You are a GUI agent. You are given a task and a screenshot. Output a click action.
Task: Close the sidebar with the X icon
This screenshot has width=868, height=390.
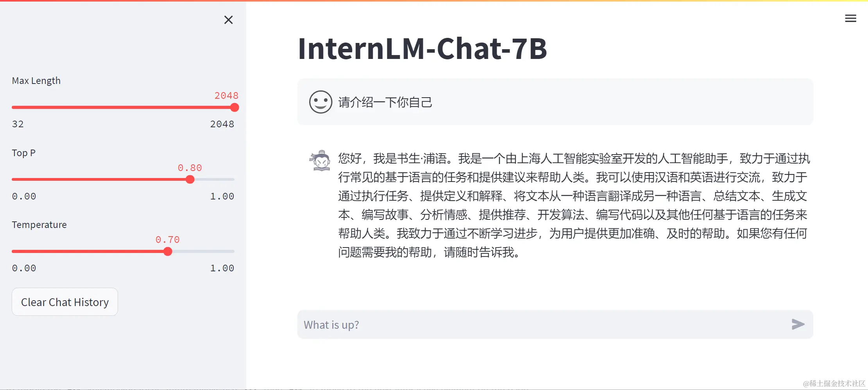click(228, 20)
